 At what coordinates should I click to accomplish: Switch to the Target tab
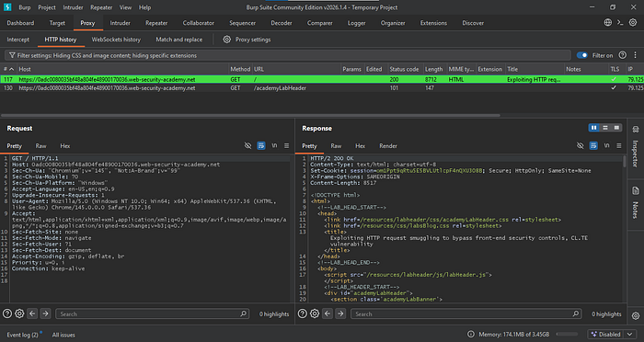click(x=57, y=23)
